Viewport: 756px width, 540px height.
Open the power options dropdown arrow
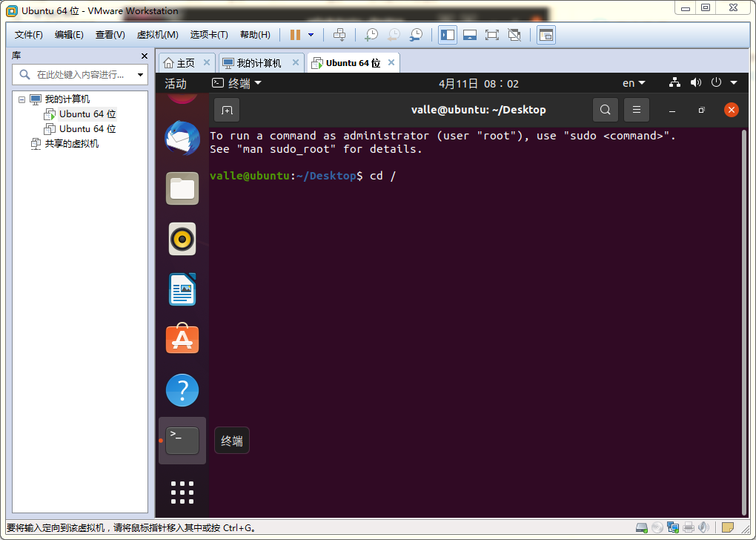[x=311, y=35]
